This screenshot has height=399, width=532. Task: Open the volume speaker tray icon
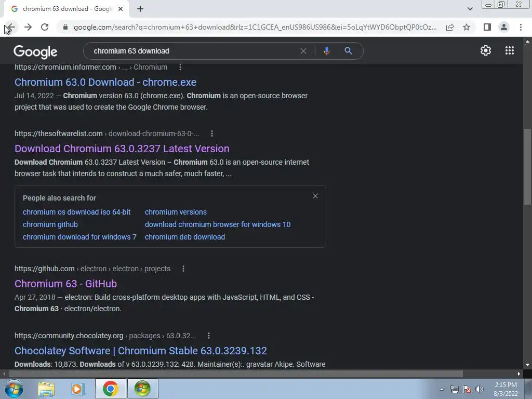480,390
